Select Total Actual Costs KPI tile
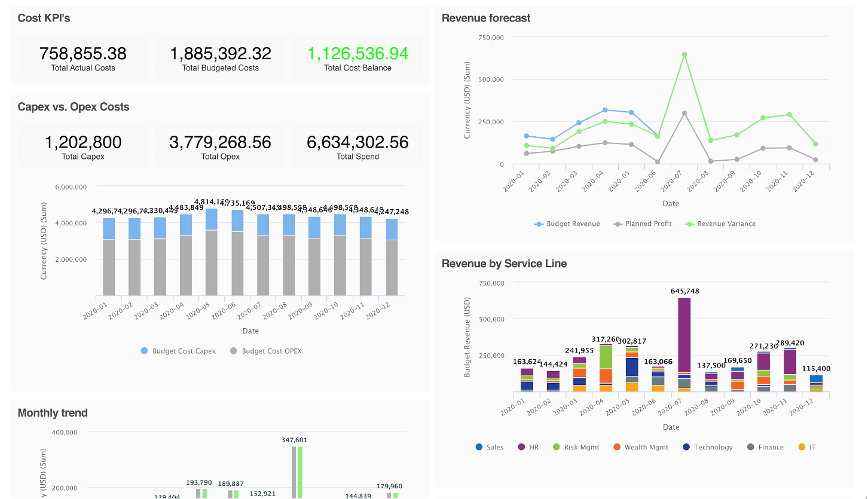 (x=83, y=58)
